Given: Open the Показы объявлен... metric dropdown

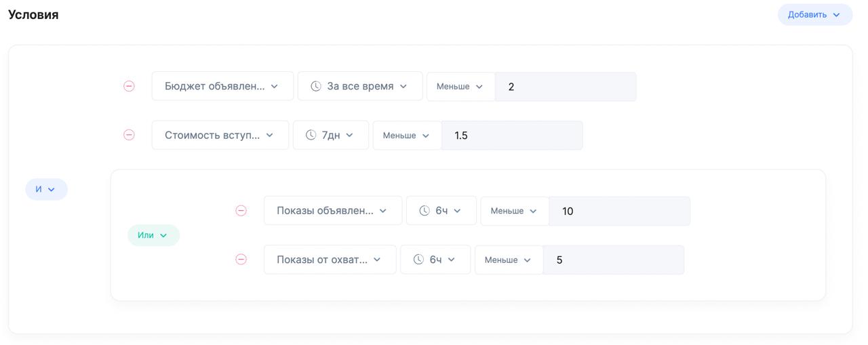Looking at the screenshot, I should (333, 211).
